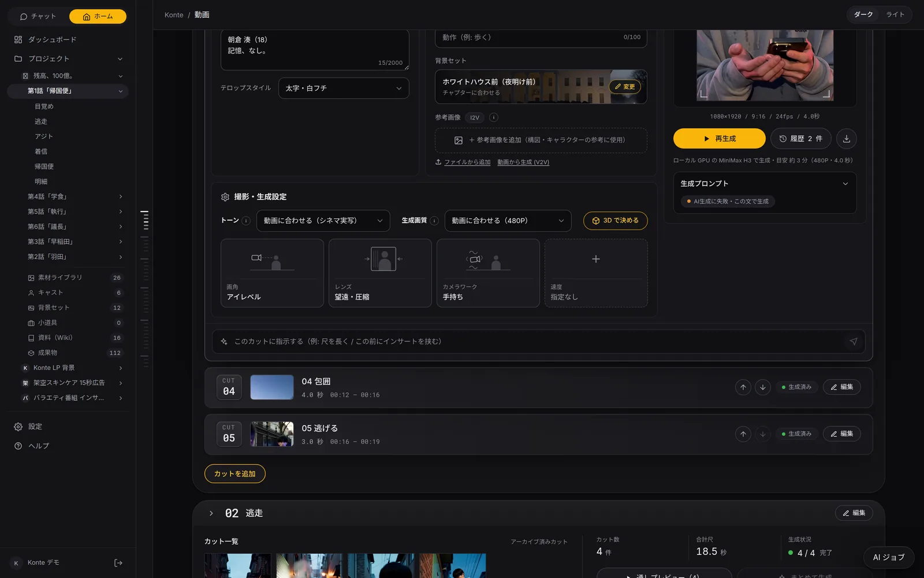Open the テロップスタイル dropdown
The image size is (924, 578).
click(344, 88)
